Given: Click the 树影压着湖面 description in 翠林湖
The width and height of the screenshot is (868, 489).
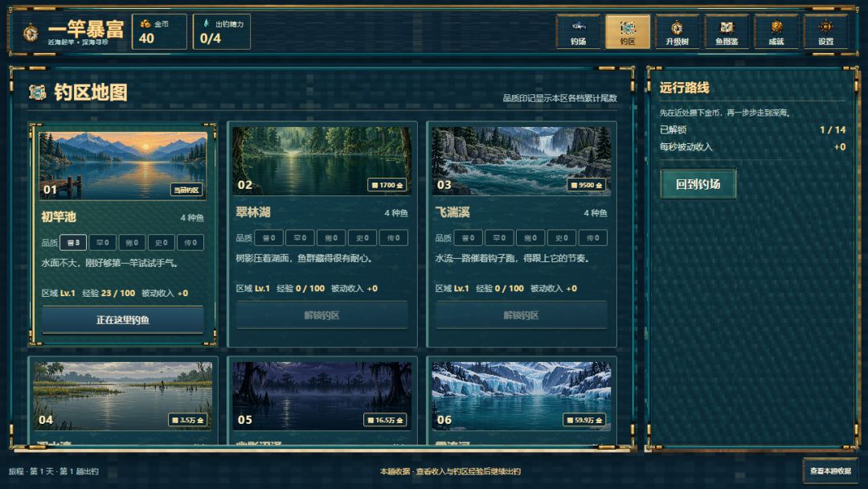Looking at the screenshot, I should pyautogui.click(x=305, y=258).
